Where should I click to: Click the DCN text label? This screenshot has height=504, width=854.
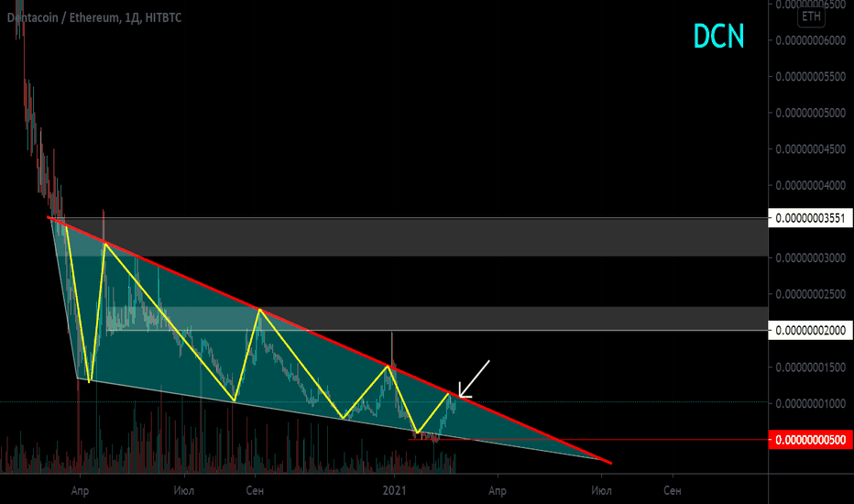click(718, 37)
